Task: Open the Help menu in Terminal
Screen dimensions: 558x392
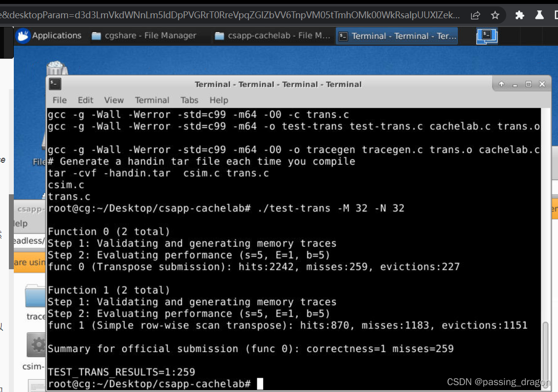Action: coord(218,100)
